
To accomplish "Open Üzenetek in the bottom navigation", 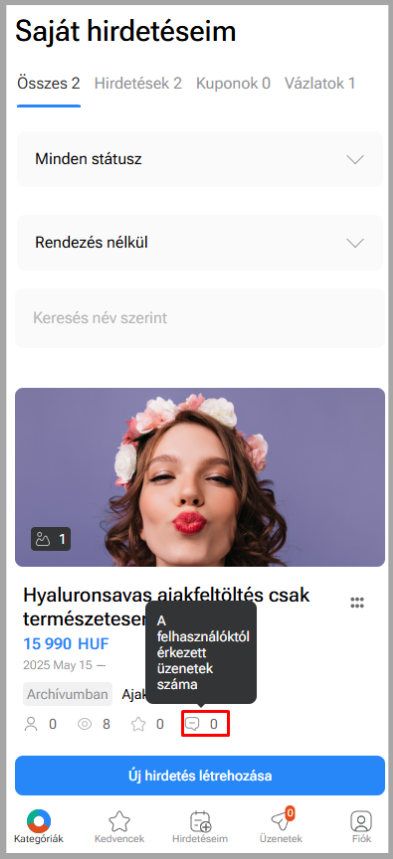I will tap(281, 827).
